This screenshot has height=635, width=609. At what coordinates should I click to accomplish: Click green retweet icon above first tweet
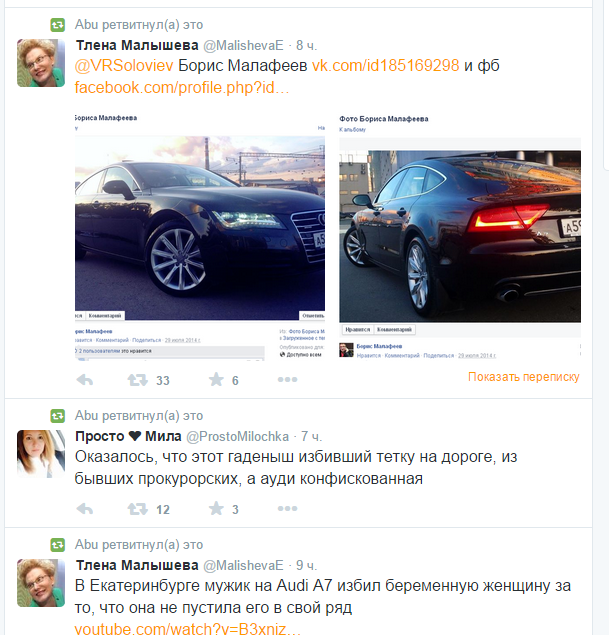point(57,25)
